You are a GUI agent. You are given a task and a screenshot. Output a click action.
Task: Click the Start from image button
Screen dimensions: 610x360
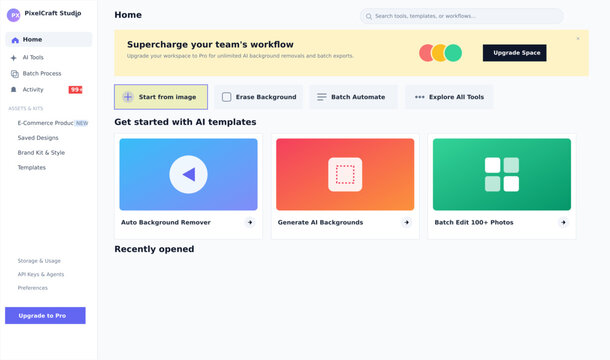click(161, 97)
